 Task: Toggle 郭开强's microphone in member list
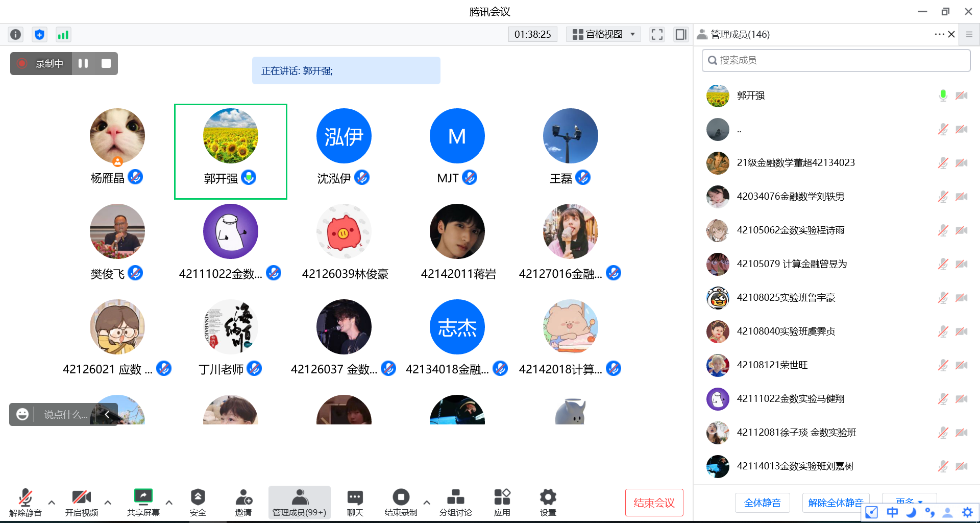(x=943, y=96)
